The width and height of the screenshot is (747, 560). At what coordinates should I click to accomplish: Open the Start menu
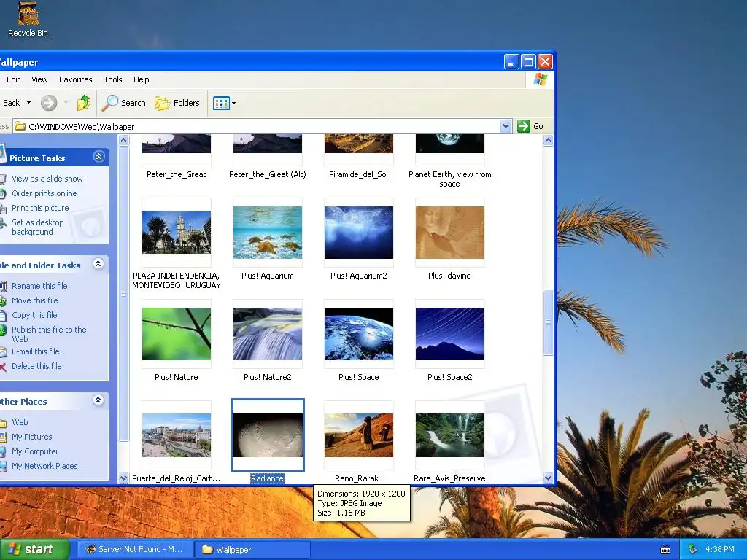coord(34,550)
